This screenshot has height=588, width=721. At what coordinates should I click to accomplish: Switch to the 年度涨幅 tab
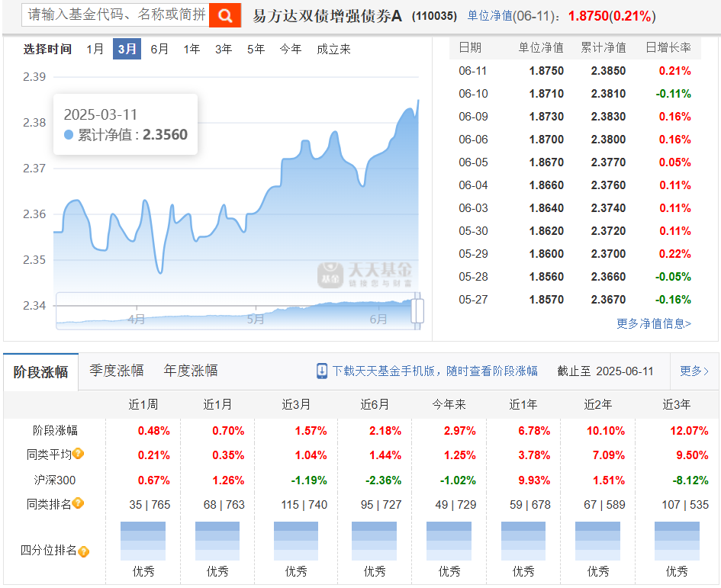coord(191,371)
